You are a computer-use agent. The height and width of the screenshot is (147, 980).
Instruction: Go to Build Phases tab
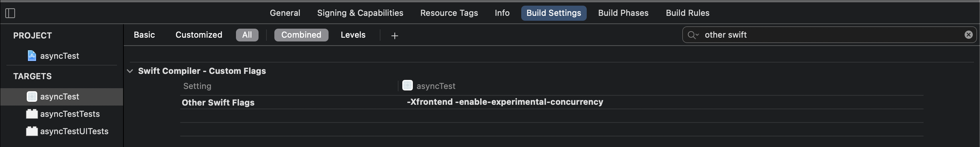point(623,13)
